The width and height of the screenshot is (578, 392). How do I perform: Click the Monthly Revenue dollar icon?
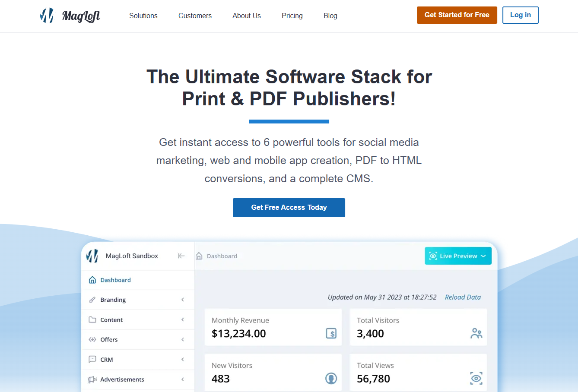click(331, 333)
